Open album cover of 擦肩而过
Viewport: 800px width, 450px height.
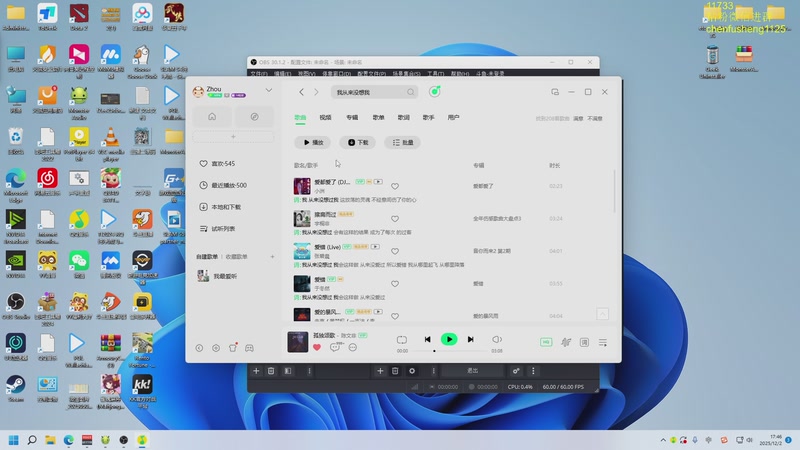click(302, 219)
